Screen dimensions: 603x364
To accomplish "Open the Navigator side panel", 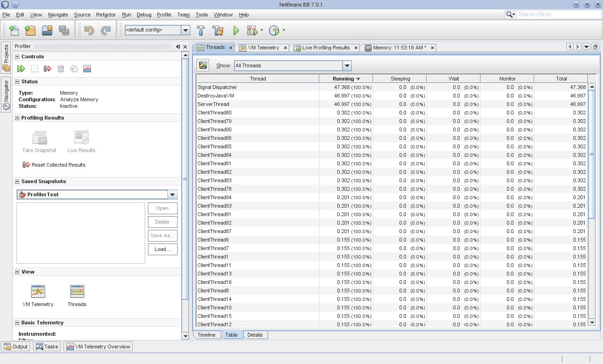I will coord(6,94).
